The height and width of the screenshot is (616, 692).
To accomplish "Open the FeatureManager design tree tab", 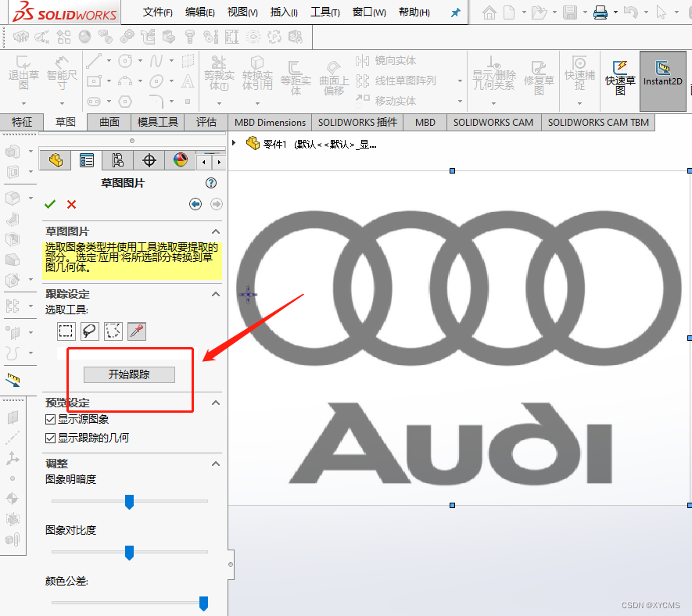I will pos(56,160).
